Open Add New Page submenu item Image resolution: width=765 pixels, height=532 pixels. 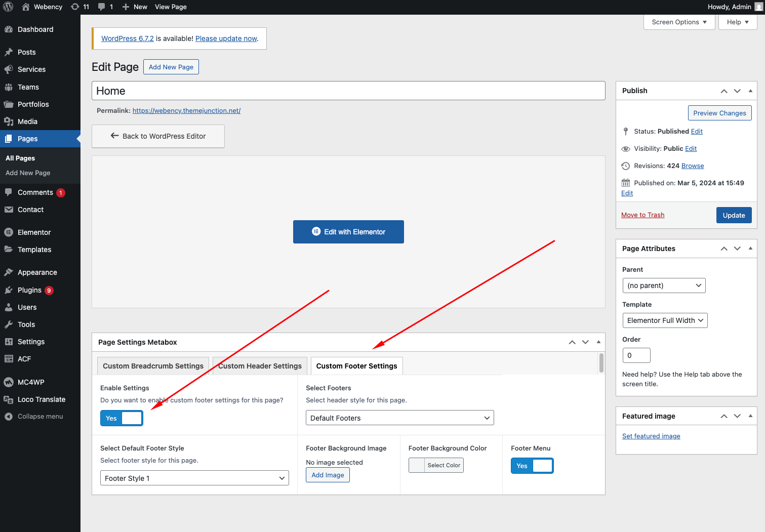tap(28, 173)
